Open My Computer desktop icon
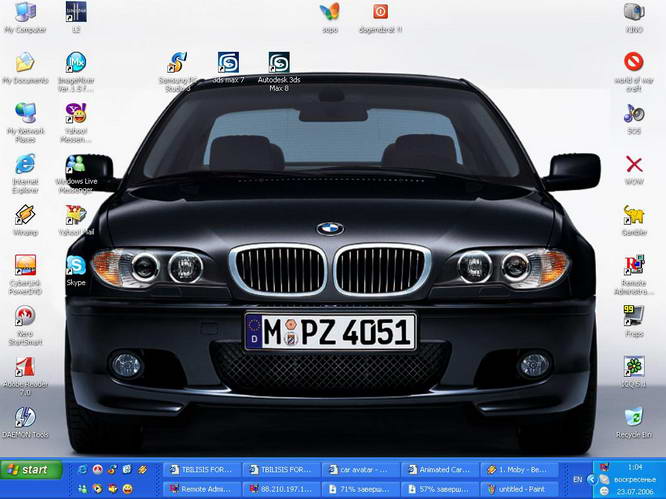 pos(25,17)
